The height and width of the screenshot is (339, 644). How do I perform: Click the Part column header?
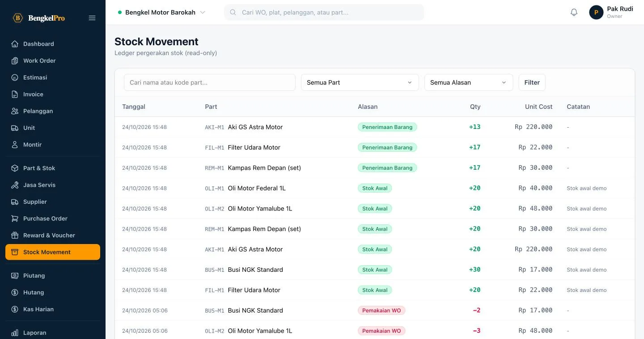click(211, 107)
